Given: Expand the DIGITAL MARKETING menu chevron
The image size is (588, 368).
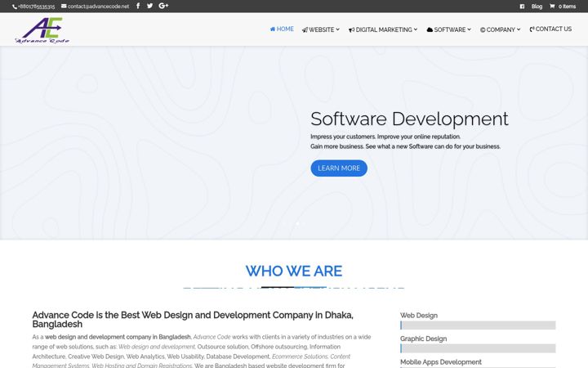Looking at the screenshot, I should click(416, 29).
